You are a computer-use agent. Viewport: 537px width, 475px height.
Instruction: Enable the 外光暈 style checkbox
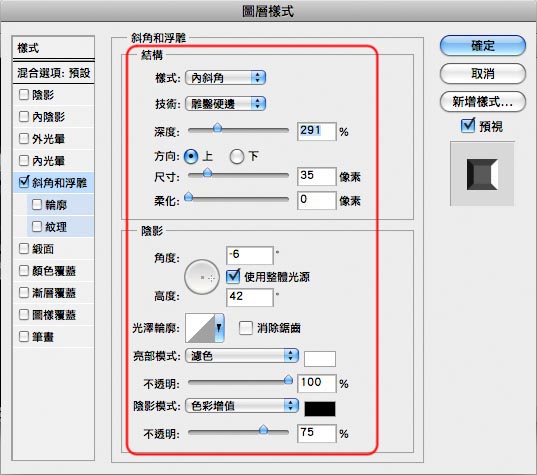point(24,138)
